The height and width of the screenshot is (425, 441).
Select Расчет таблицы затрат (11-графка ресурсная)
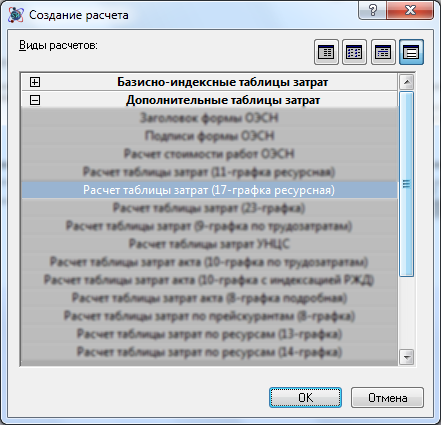click(x=209, y=172)
